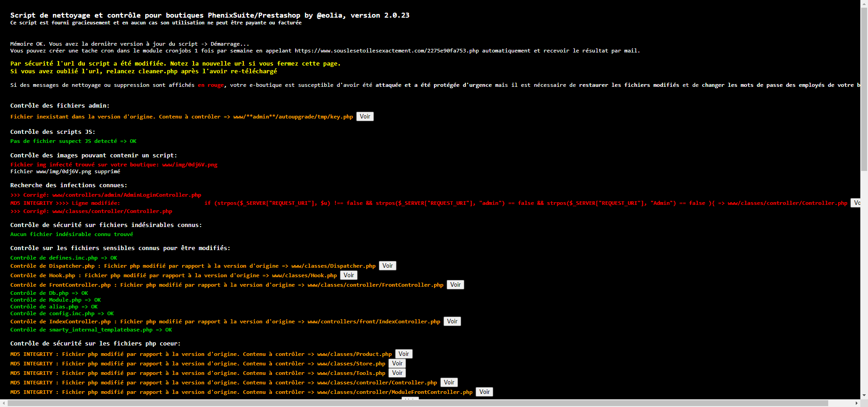Click Voir next to autoupgrade/tmp/key.php
Image resolution: width=868 pixels, height=407 pixels.
(365, 117)
